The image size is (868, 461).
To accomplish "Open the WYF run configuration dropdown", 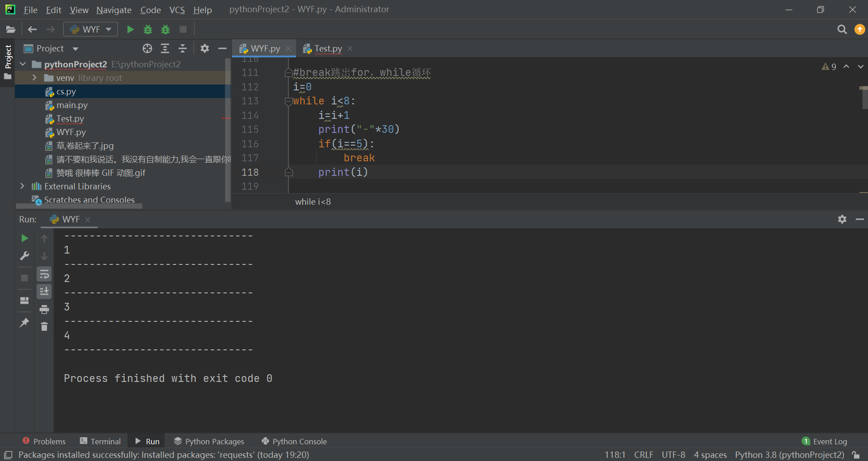I will click(x=91, y=29).
